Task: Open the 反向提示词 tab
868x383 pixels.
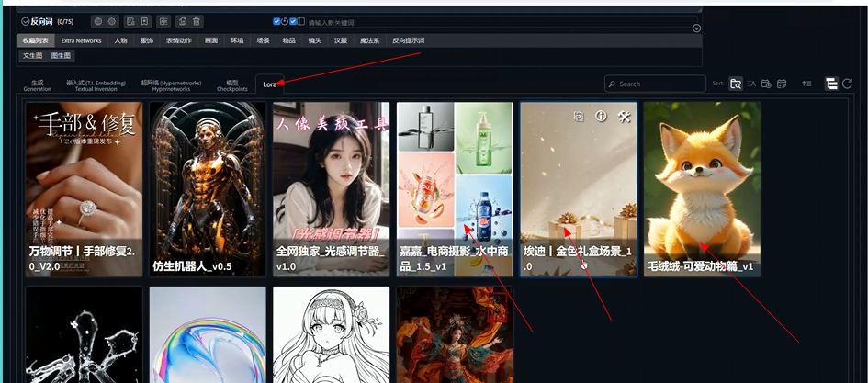Action: coord(409,40)
